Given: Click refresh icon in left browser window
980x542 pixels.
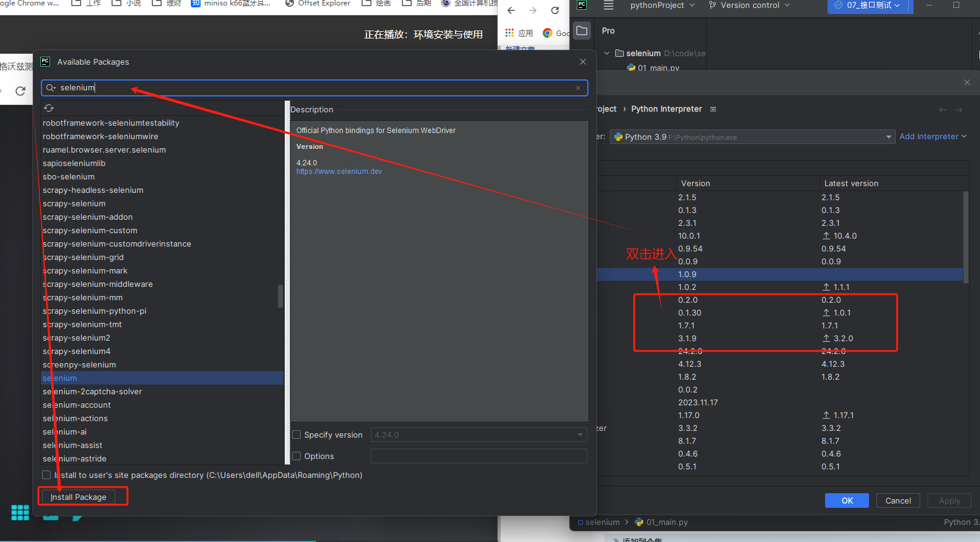Looking at the screenshot, I should coord(20,91).
